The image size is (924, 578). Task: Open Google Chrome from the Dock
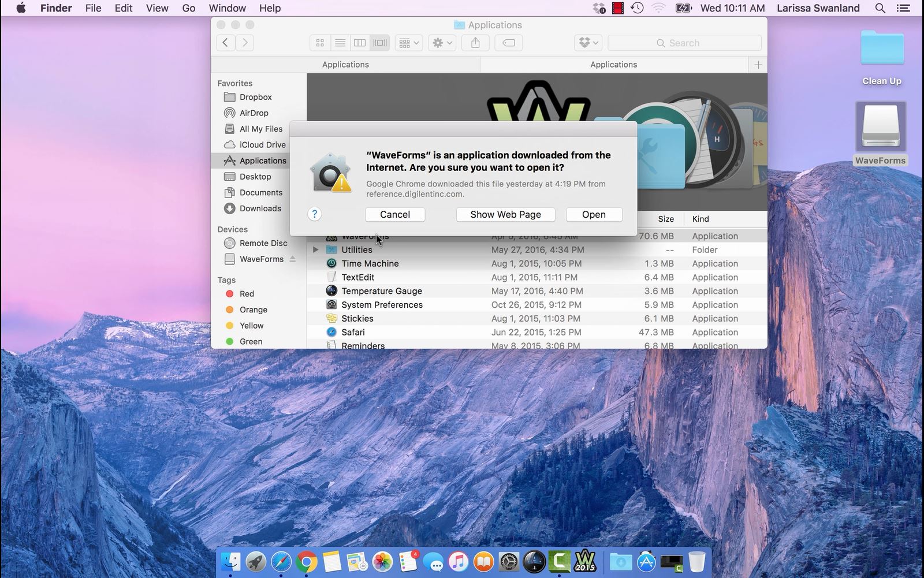(x=307, y=561)
